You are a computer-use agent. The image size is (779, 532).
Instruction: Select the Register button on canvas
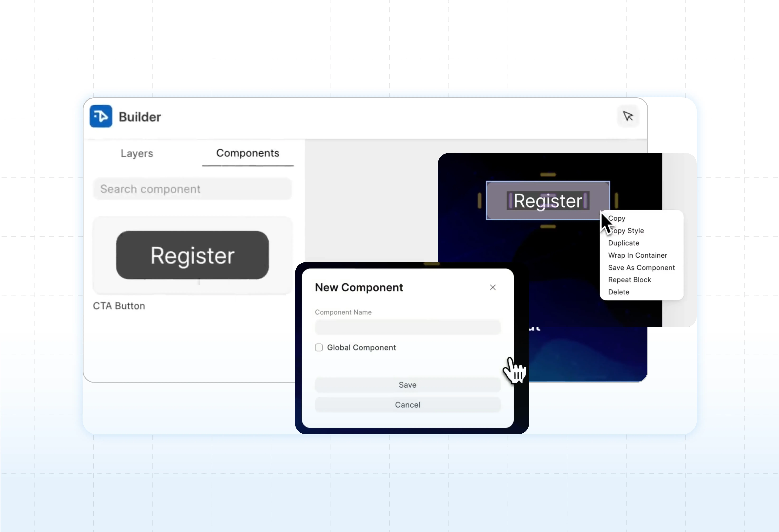coord(547,200)
